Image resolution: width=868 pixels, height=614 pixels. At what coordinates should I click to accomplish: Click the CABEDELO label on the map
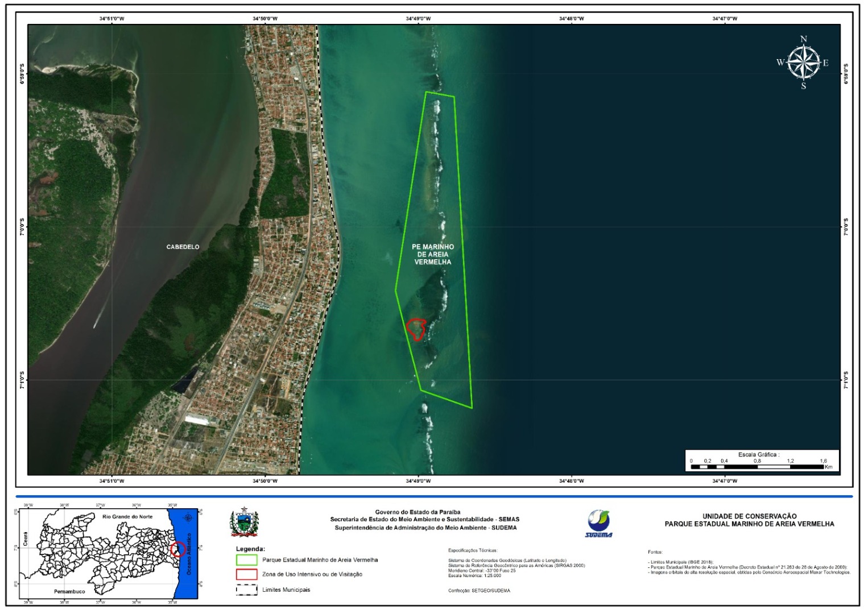coord(183,247)
